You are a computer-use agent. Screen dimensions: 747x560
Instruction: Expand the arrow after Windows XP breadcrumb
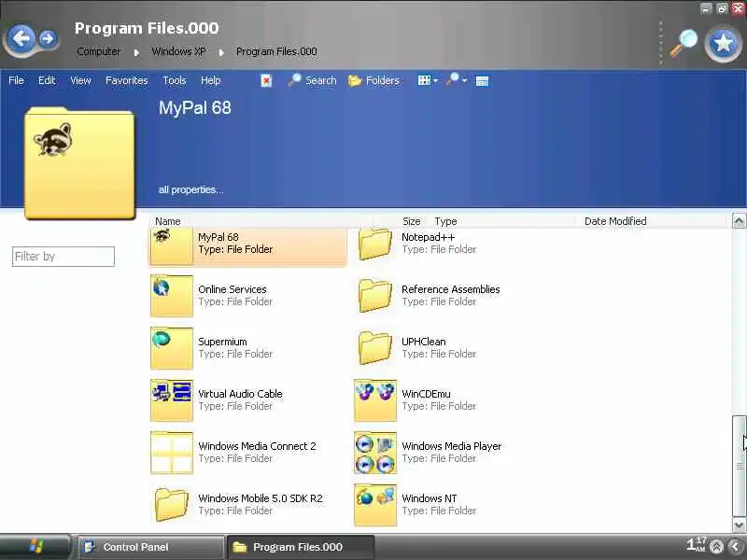221,52
